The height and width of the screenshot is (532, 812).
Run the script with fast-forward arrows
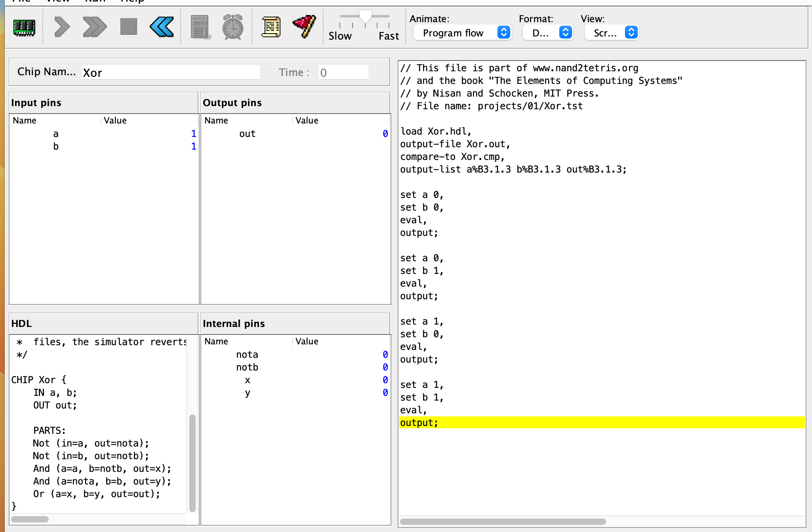click(x=95, y=27)
